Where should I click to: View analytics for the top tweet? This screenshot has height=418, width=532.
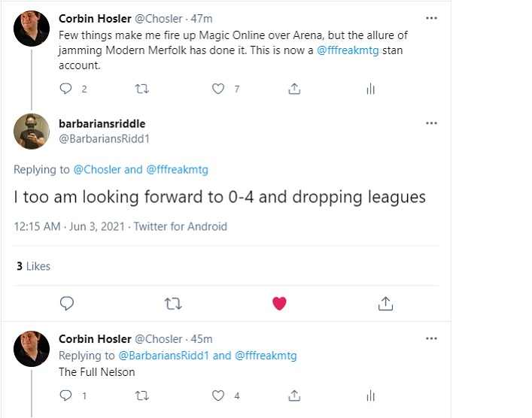point(370,89)
